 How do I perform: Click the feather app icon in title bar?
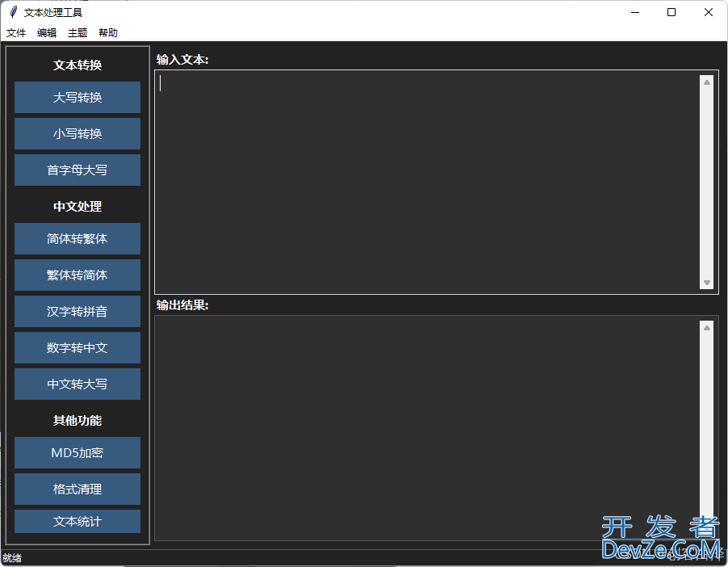tap(14, 12)
